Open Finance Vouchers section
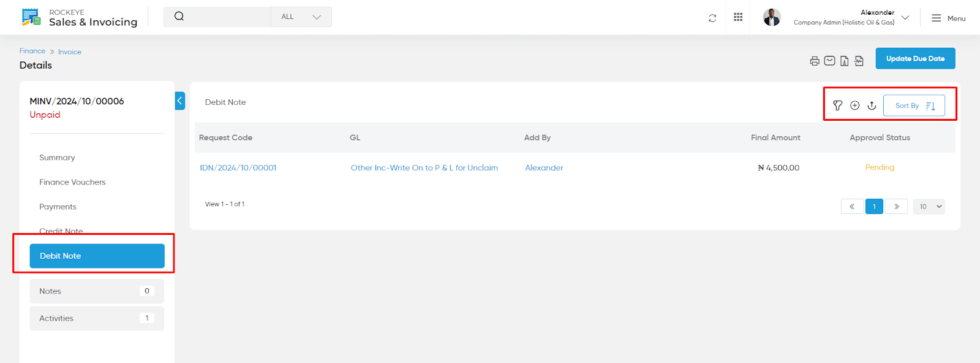 (72, 182)
